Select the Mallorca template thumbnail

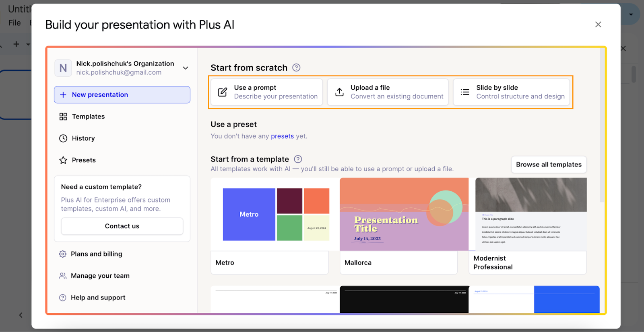[404, 214]
